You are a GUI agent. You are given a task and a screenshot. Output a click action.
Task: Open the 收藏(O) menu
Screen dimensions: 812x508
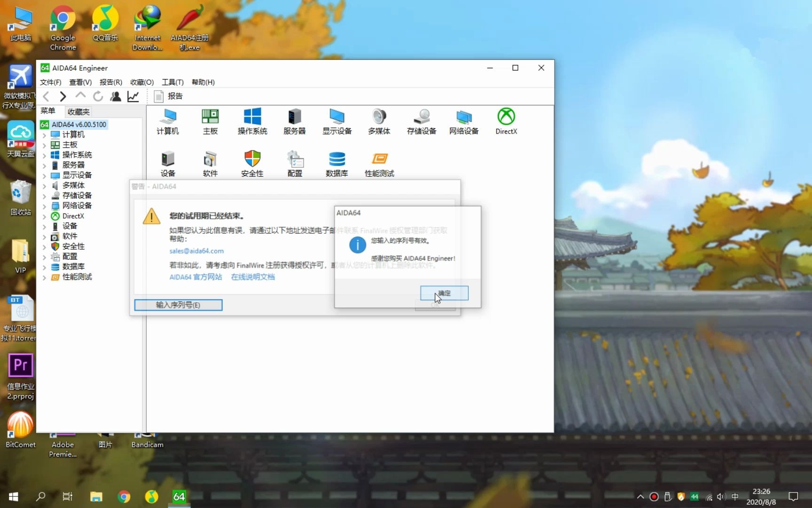pyautogui.click(x=142, y=82)
